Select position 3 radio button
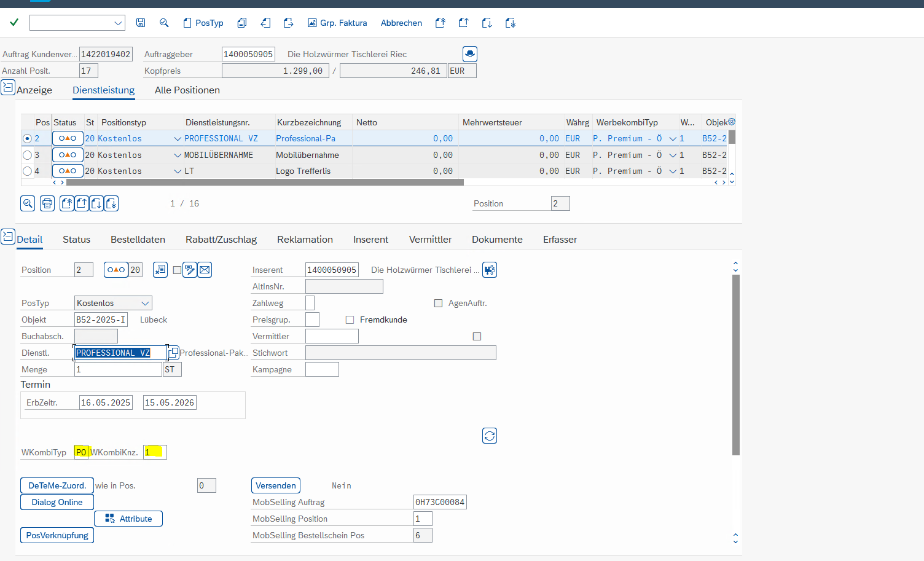The height and width of the screenshot is (561, 924). point(27,155)
